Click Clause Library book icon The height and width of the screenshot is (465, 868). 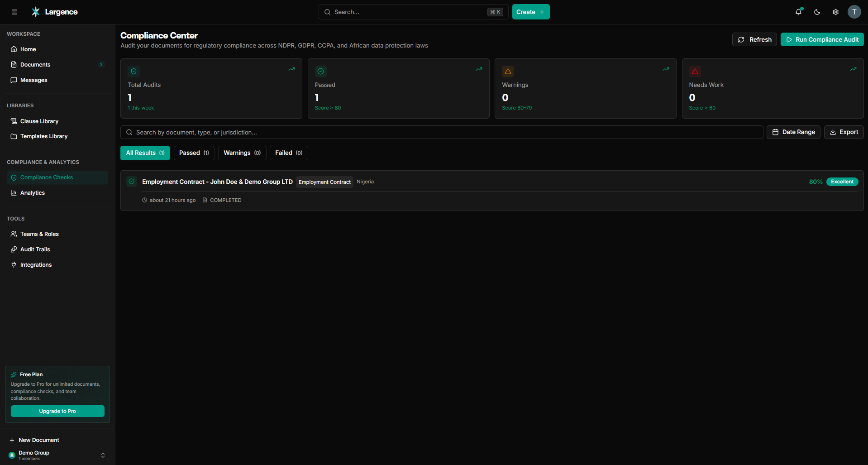pos(14,121)
